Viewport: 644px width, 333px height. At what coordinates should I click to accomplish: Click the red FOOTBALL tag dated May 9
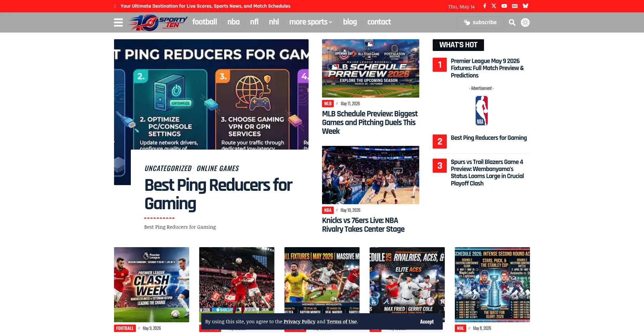coord(125,328)
